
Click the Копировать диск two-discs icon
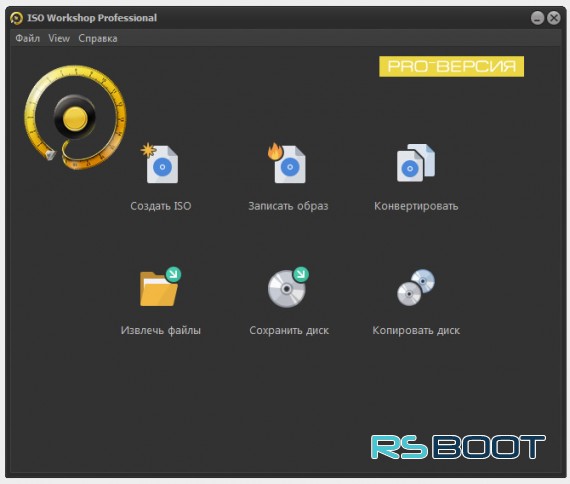(x=416, y=287)
